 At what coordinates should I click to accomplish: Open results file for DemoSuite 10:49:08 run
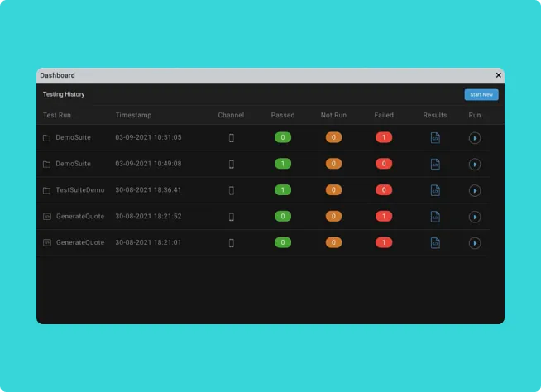coord(435,165)
